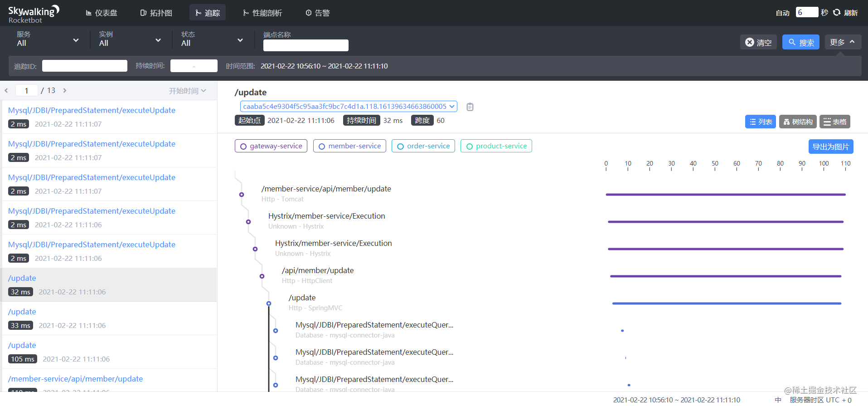Go to previous page of trace list
The image size is (868, 406).
pyautogui.click(x=6, y=91)
